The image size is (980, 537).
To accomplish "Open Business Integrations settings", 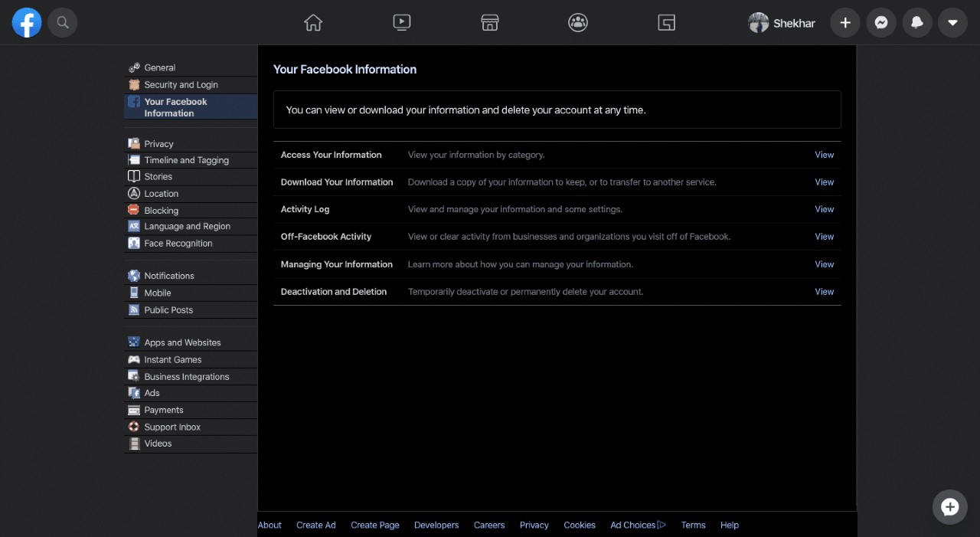I will click(191, 377).
